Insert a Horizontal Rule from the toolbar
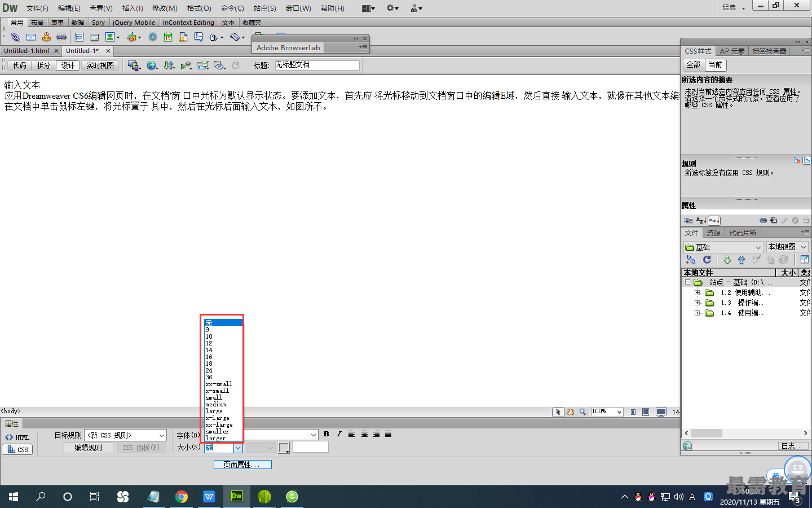The image size is (812, 508). coord(61,37)
